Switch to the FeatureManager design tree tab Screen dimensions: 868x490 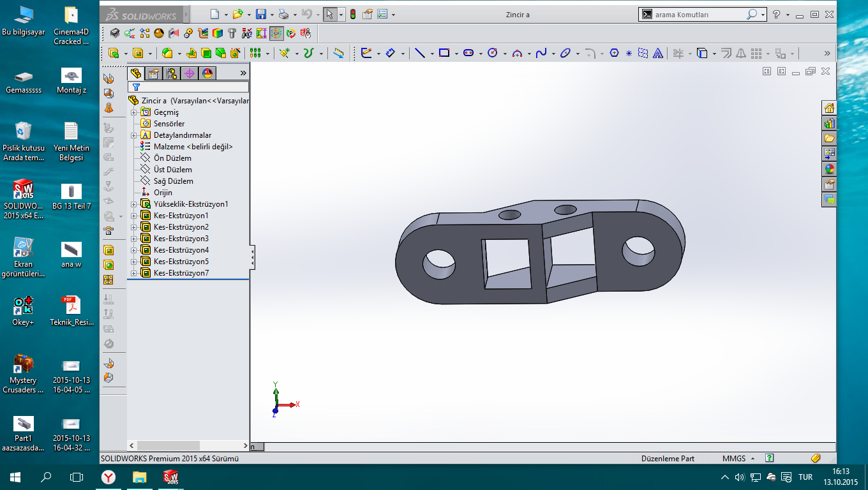[136, 73]
